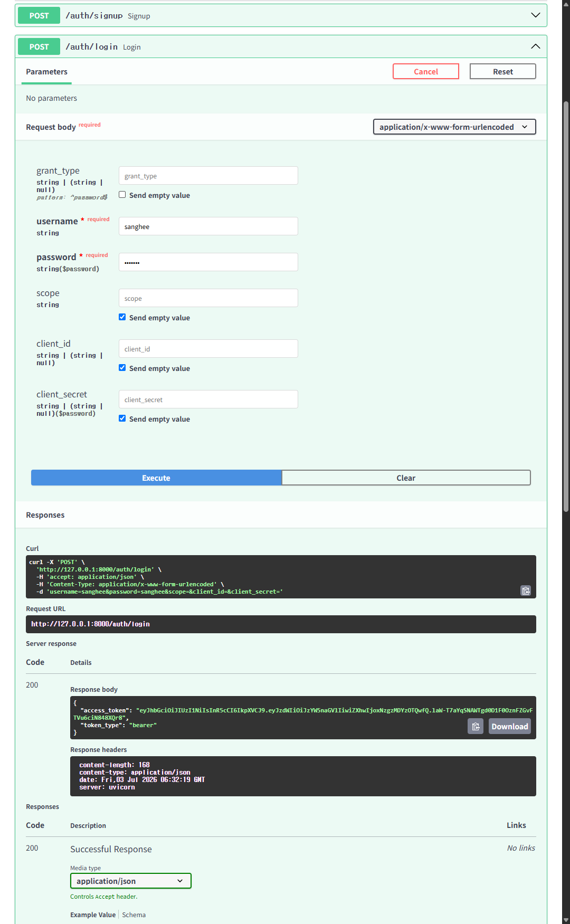Select the Example Value tab
This screenshot has height=924, width=570.
(x=93, y=915)
